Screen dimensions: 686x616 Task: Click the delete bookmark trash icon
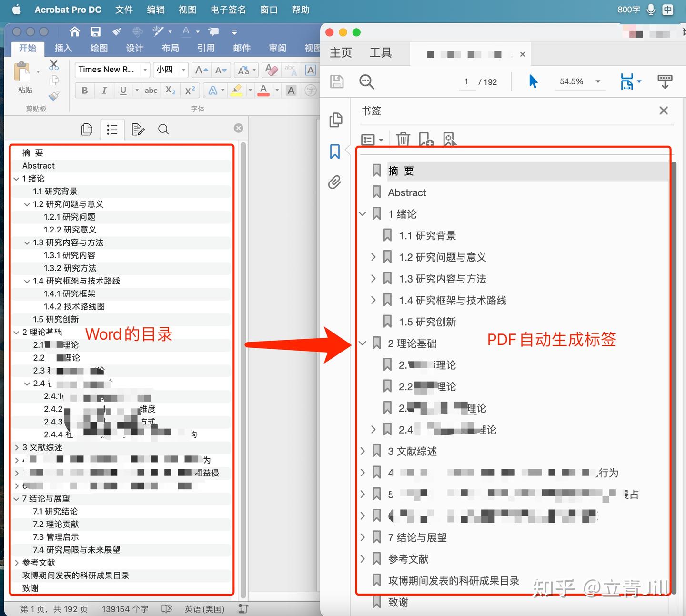(x=403, y=139)
